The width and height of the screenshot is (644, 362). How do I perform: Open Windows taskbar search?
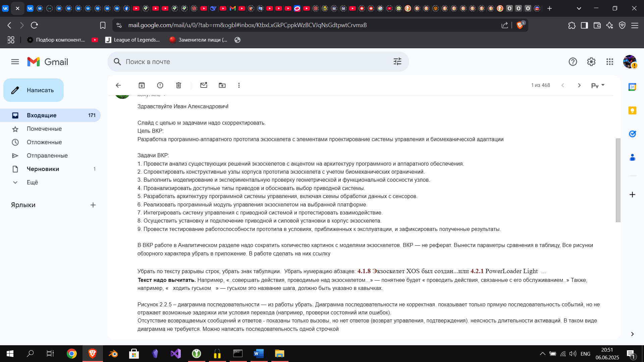point(30,354)
